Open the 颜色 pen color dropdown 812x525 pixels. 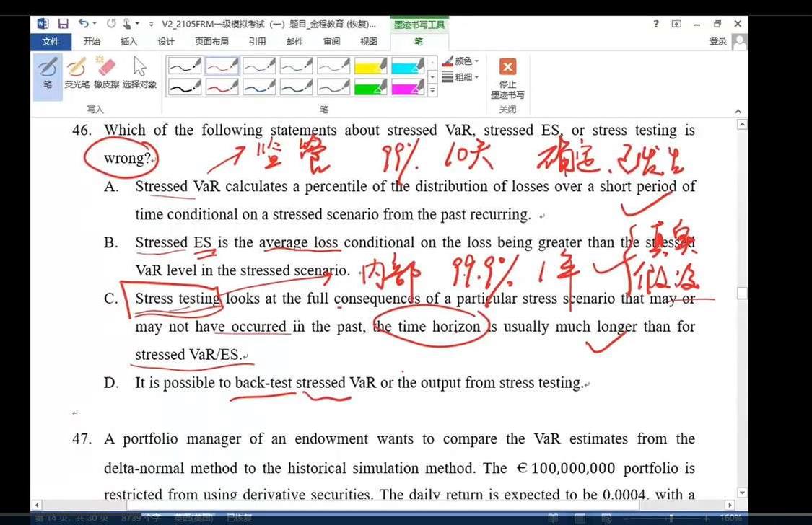pyautogui.click(x=461, y=61)
